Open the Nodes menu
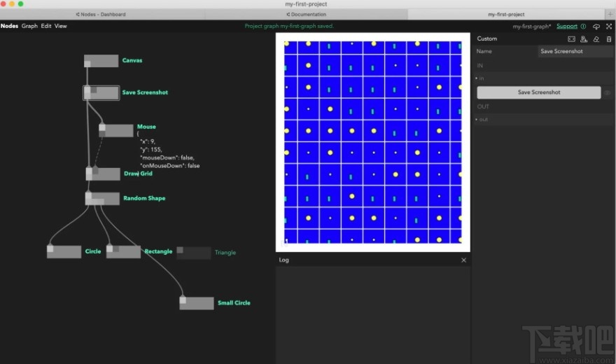 pos(9,26)
